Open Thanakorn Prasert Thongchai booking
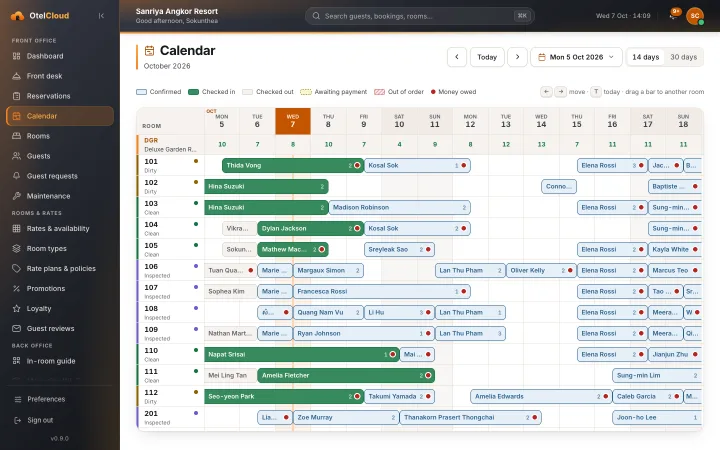 [x=471, y=417]
